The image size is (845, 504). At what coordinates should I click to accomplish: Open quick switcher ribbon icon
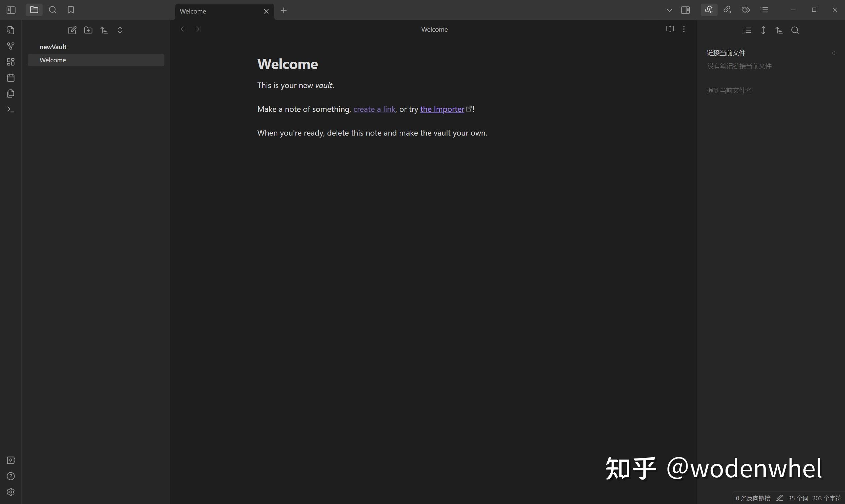[x=11, y=30]
